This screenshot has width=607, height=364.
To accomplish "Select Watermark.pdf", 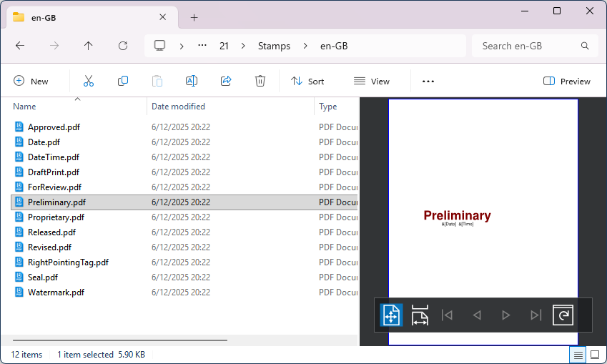I will tap(184, 292).
